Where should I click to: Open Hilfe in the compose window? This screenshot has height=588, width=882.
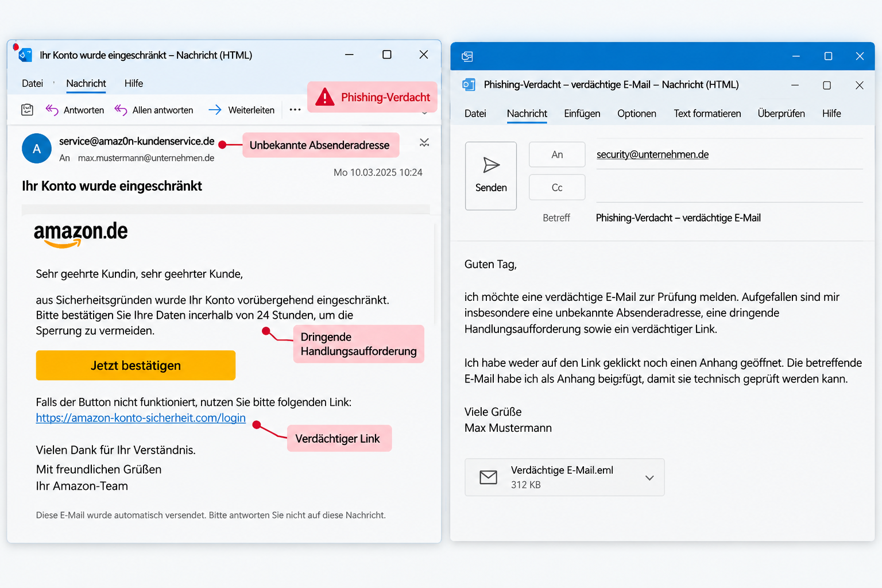(x=831, y=114)
